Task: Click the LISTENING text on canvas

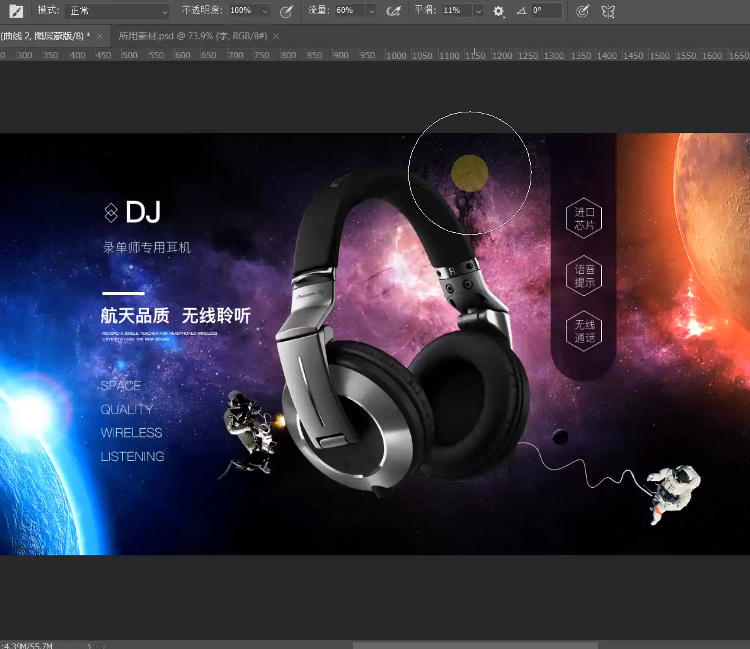Action: [x=132, y=456]
